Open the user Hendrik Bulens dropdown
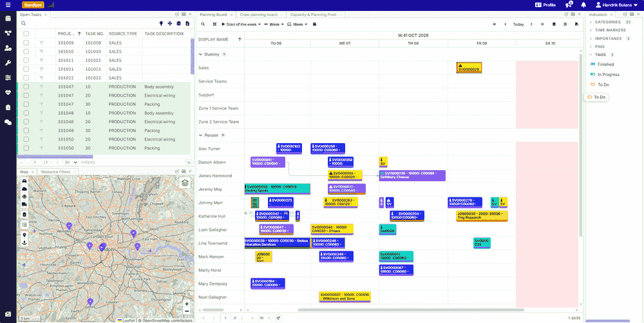Image resolution: width=644 pixels, height=323 pixels. pyautogui.click(x=617, y=5)
